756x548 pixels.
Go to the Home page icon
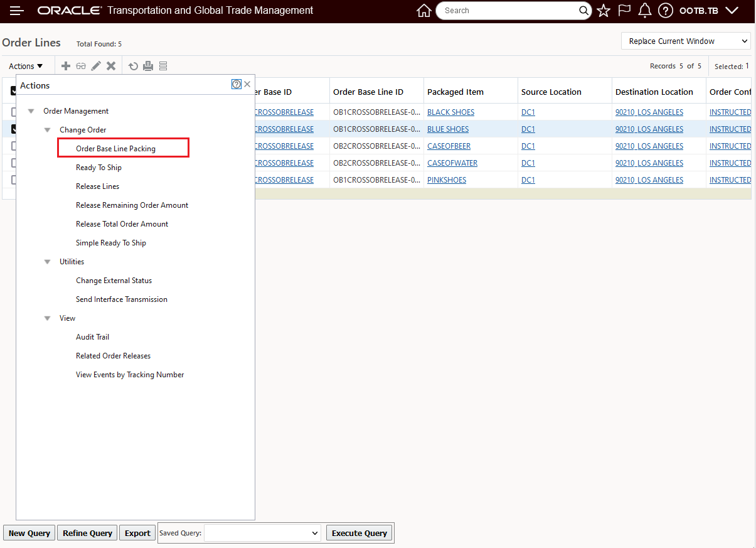424,11
